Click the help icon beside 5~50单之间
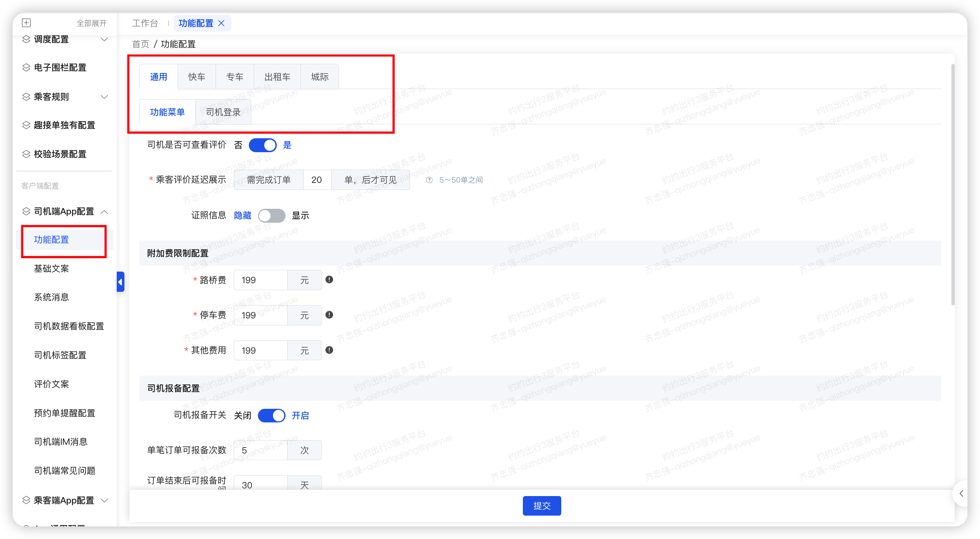This screenshot has width=980, height=539. click(x=429, y=180)
